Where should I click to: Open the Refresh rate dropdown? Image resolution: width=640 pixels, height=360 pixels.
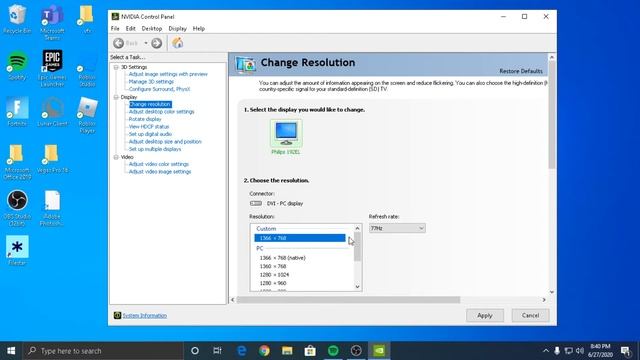tap(397, 228)
